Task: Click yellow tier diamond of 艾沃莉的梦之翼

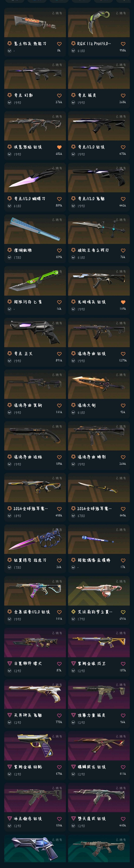Action: point(73,612)
